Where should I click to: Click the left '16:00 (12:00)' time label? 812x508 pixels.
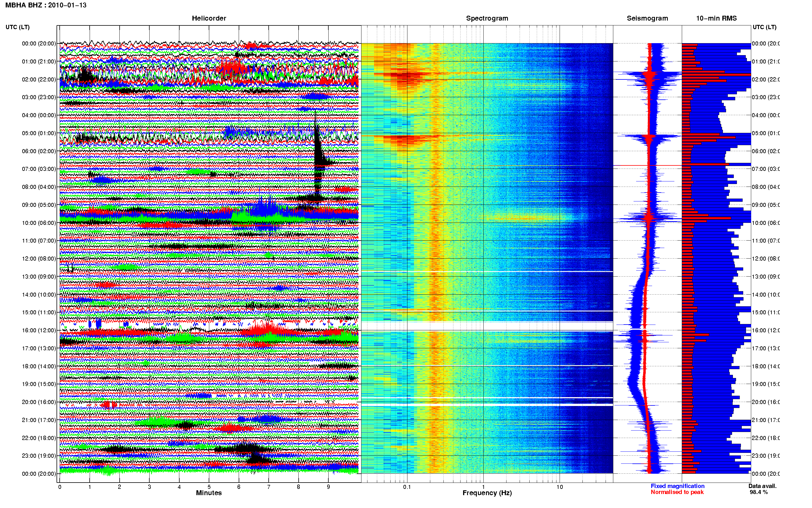coord(39,330)
